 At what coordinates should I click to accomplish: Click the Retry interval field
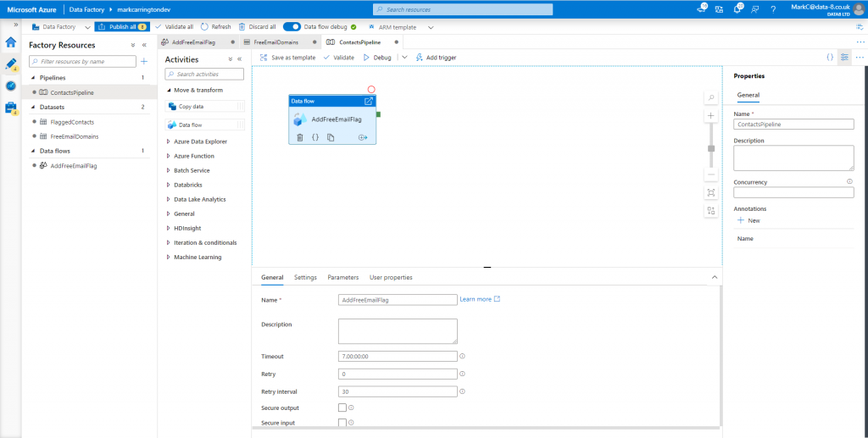point(398,391)
